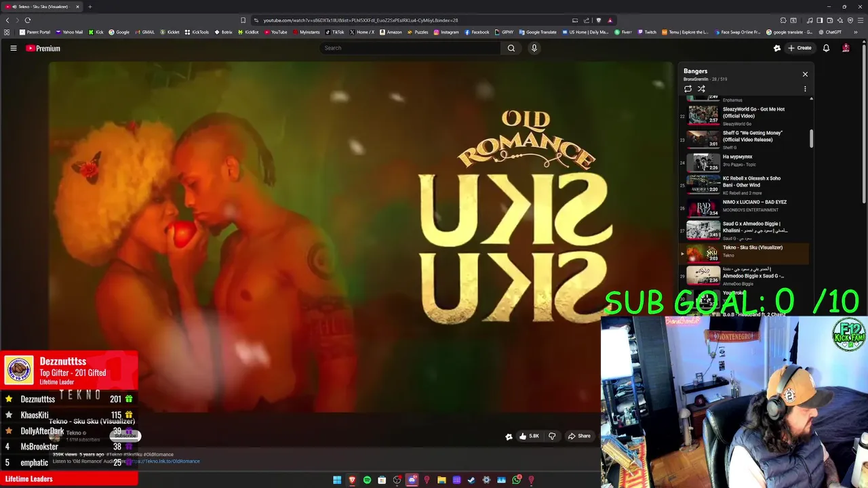Go back with browser back arrow

(x=7, y=20)
